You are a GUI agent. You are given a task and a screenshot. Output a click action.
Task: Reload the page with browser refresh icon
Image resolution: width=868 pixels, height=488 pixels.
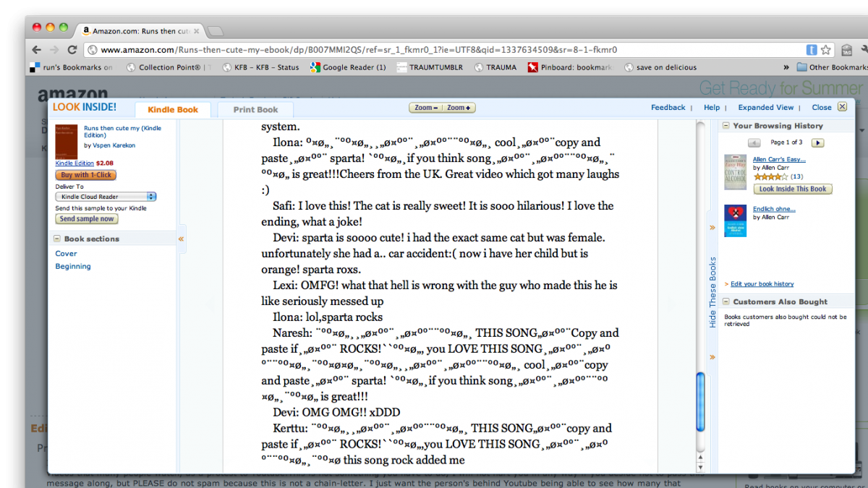point(72,50)
